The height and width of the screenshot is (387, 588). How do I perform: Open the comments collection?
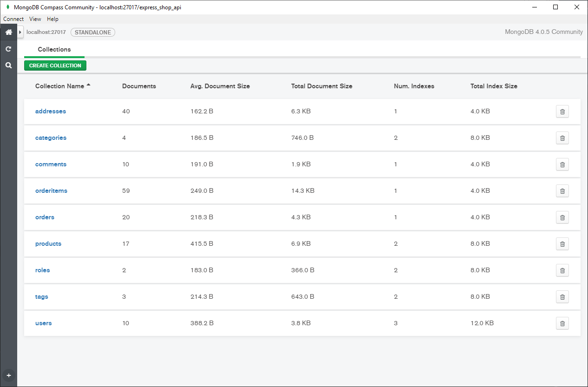[x=51, y=164]
